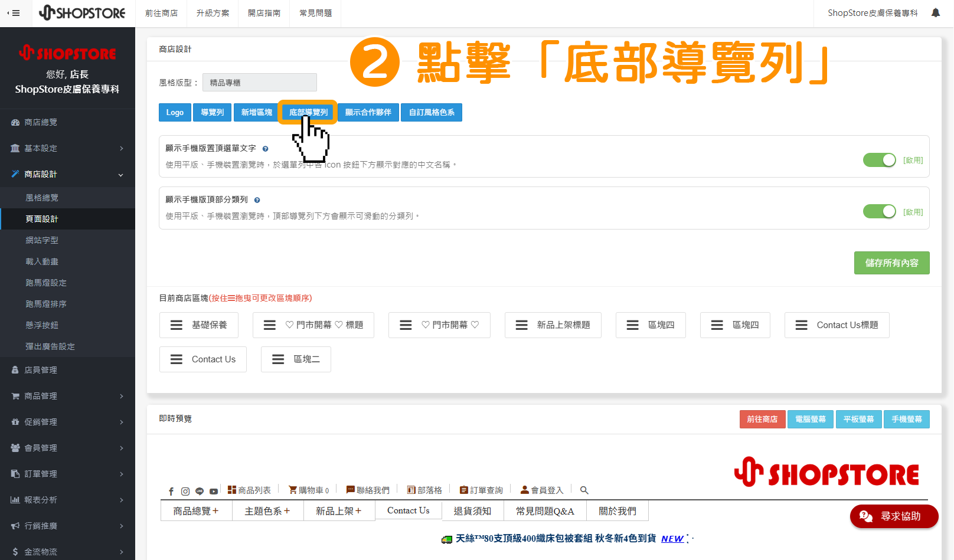Toggle 顯示手機版頂部分類列 switch

880,211
